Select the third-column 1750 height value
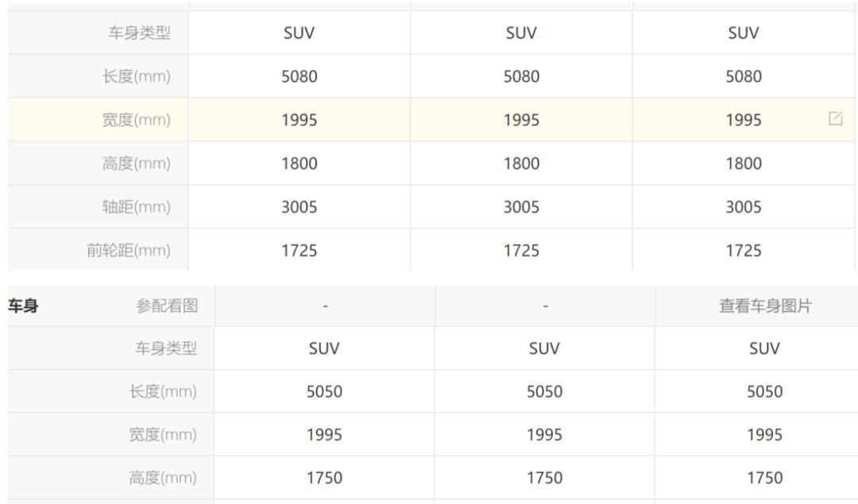 [x=765, y=478]
